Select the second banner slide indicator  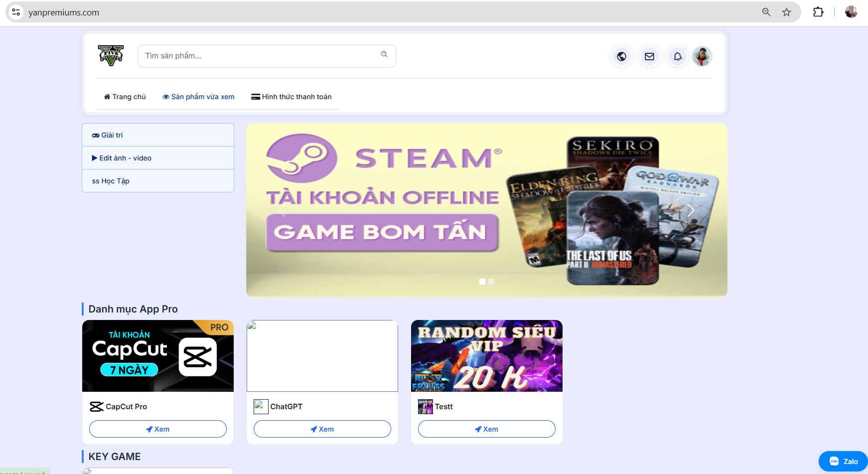coord(491,282)
